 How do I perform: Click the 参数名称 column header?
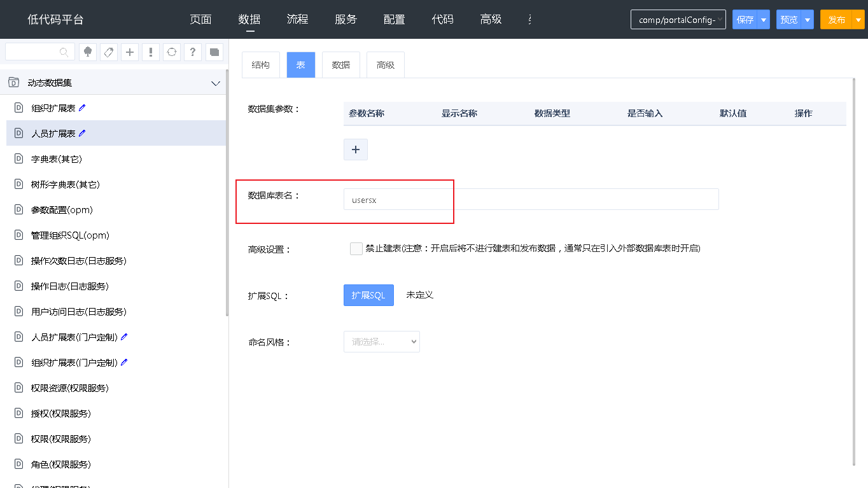(x=367, y=113)
